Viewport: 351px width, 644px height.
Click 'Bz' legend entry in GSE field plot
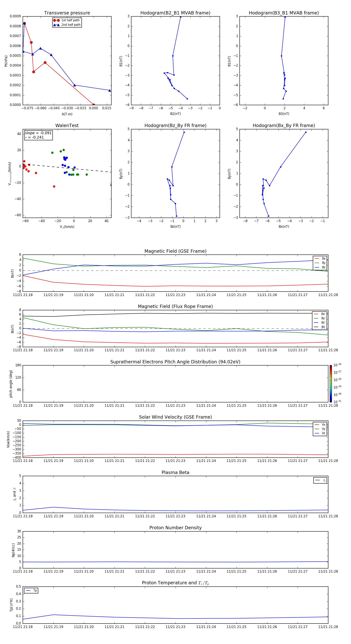(320, 268)
